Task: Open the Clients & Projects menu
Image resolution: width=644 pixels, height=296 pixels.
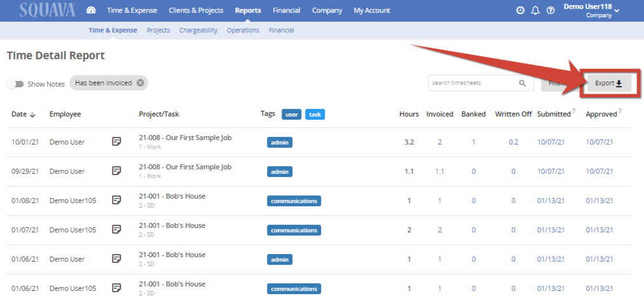Action: coord(196,10)
